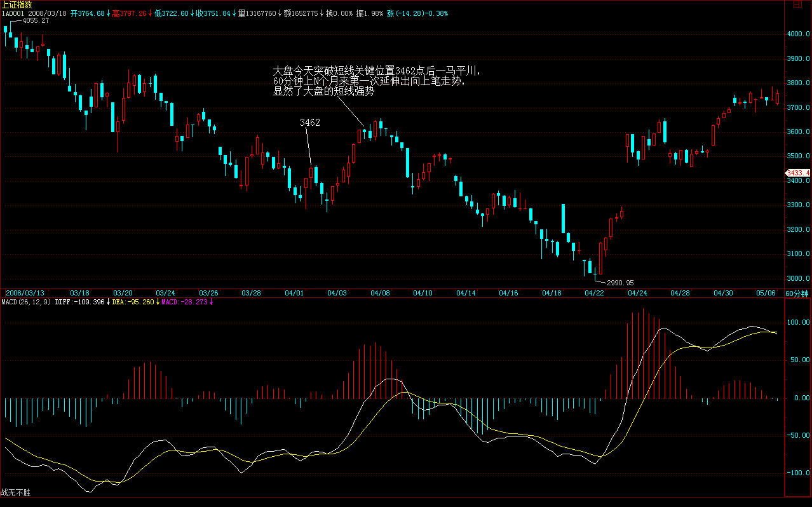This screenshot has height=507, width=812.
Task: Click the 05/06 date on time axis
Action: point(766,293)
